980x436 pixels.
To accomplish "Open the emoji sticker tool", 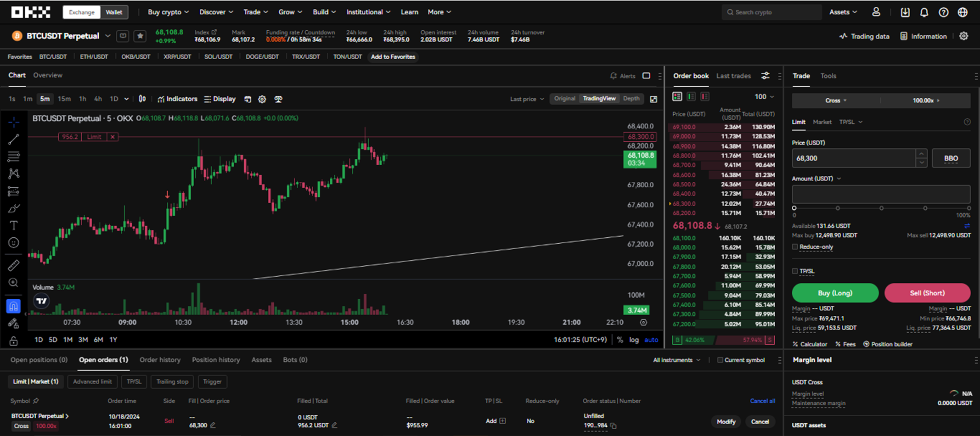I will 14,243.
